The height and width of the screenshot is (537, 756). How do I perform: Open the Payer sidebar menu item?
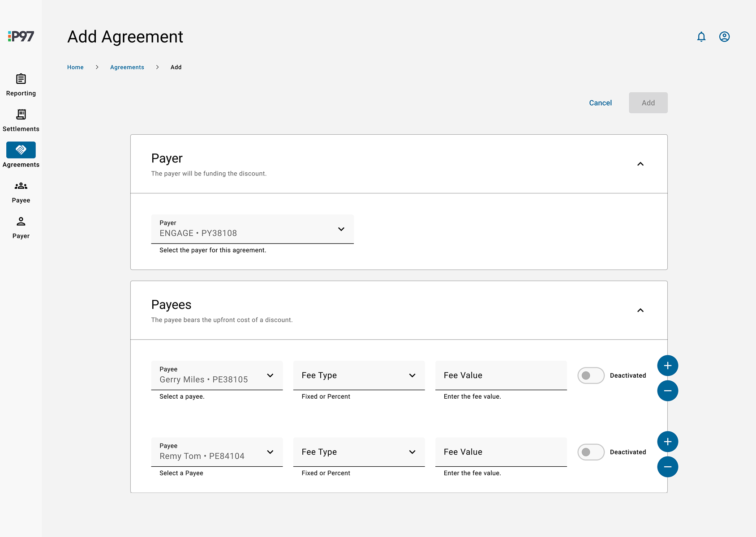pos(21,227)
